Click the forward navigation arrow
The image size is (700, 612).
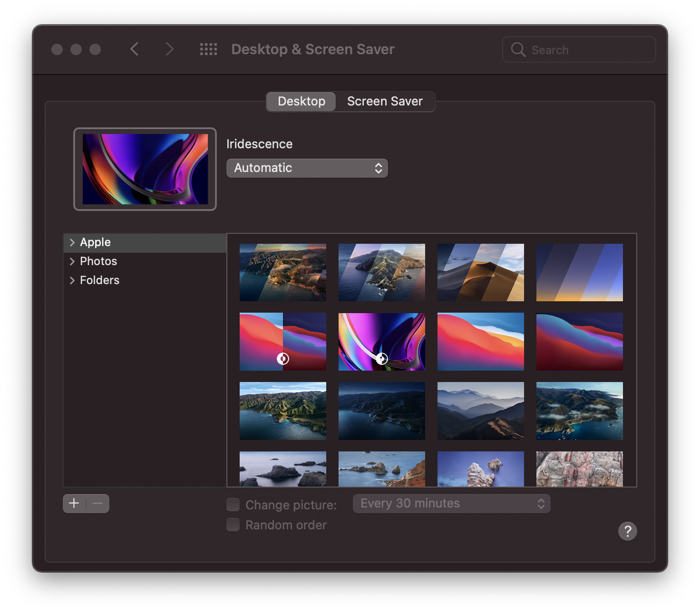[x=169, y=49]
